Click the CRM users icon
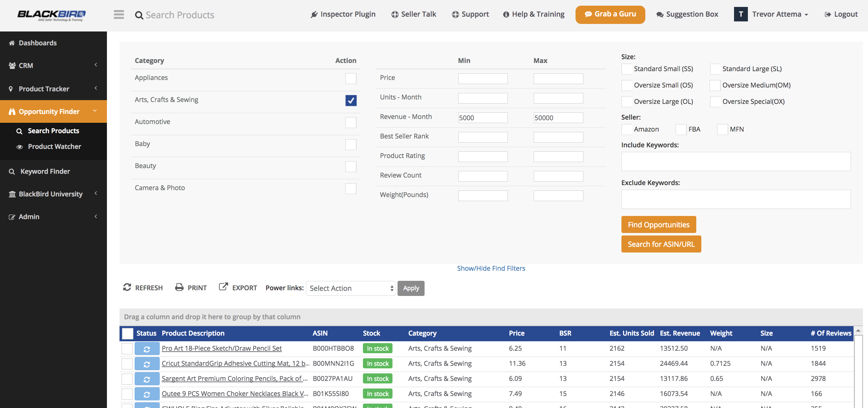 12,65
